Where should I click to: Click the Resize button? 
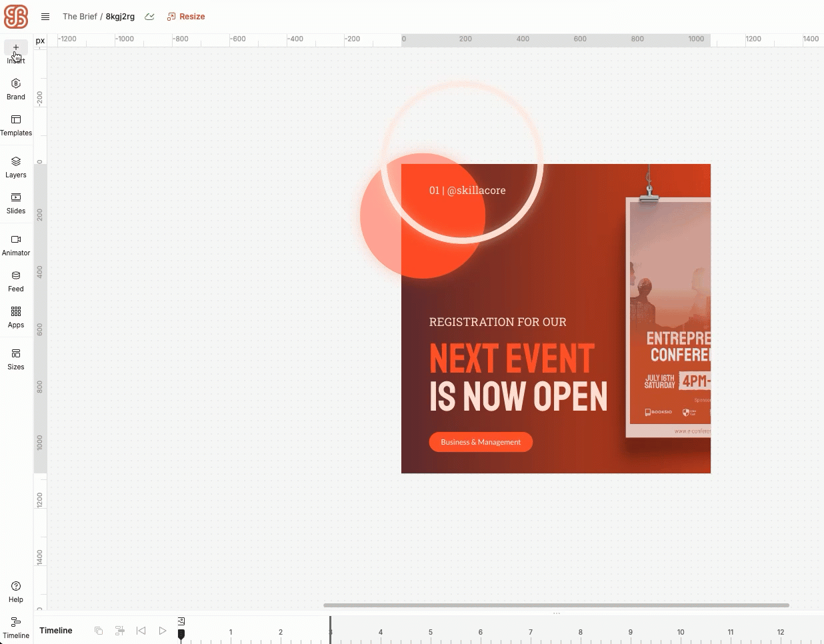[x=186, y=17]
